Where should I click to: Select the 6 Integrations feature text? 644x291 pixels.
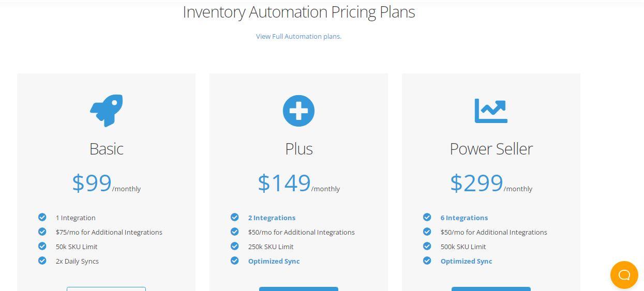coord(464,218)
